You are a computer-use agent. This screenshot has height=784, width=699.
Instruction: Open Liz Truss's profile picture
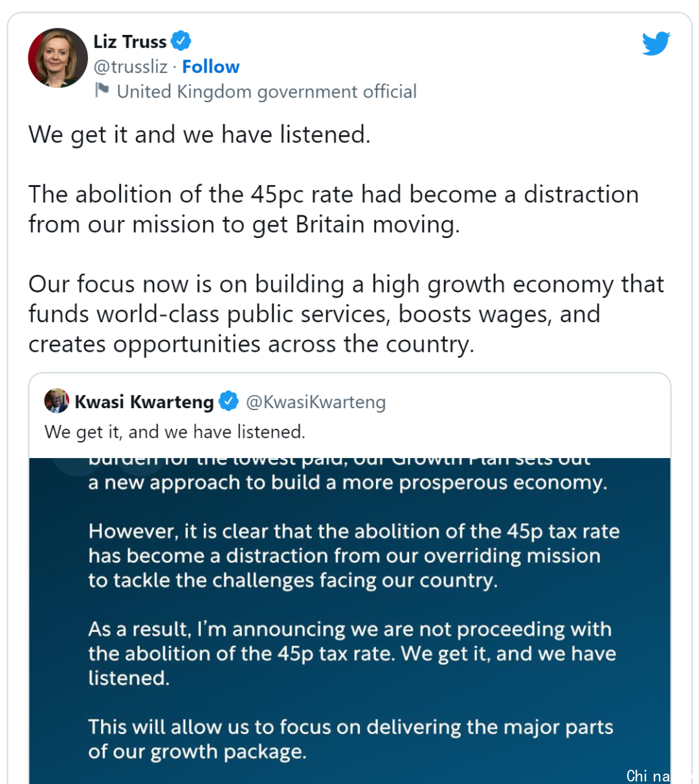click(x=58, y=58)
